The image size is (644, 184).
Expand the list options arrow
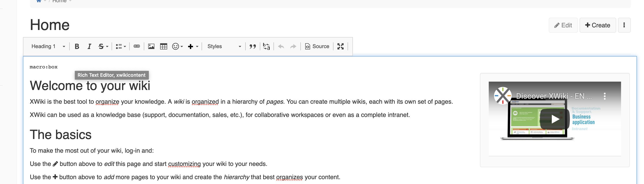pos(125,47)
